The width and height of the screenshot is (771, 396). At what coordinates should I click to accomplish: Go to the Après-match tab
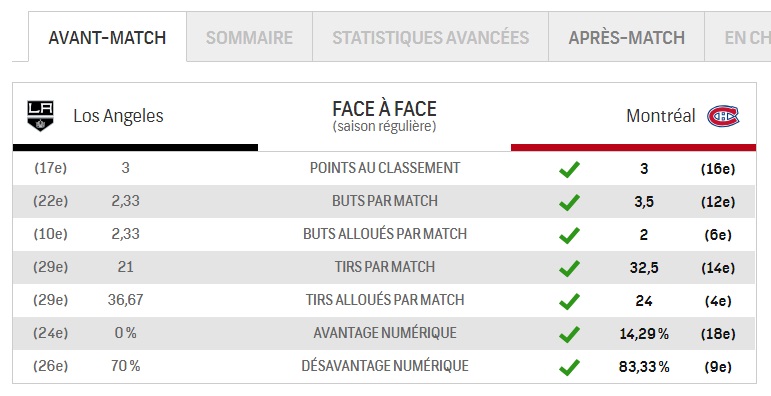626,37
